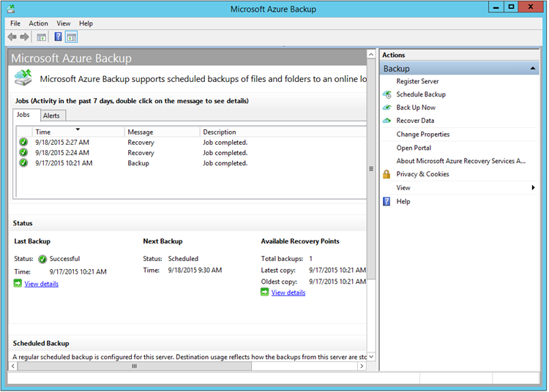Click Recover Data action
Image resolution: width=549 pixels, height=392 pixels.
415,121
